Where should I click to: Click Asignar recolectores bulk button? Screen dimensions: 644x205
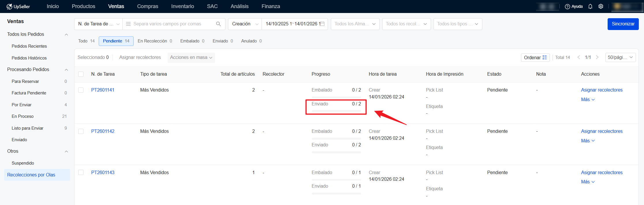[140, 57]
